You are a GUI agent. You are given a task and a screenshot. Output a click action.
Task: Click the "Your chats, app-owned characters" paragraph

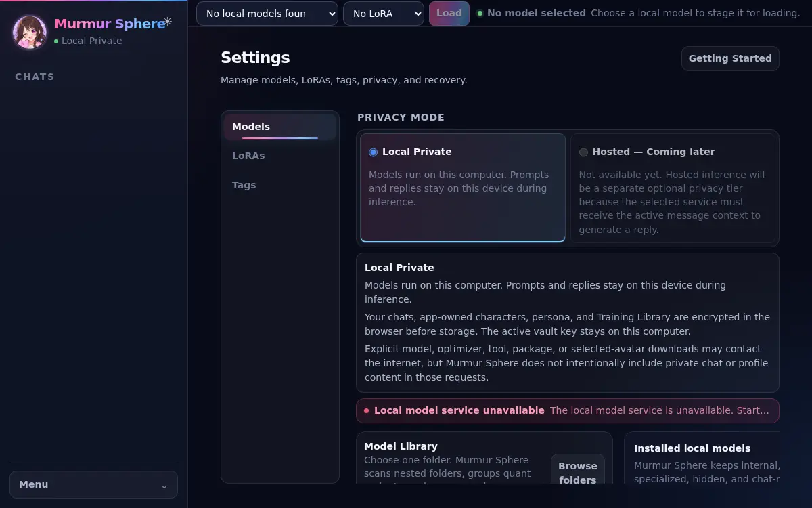[x=567, y=324]
